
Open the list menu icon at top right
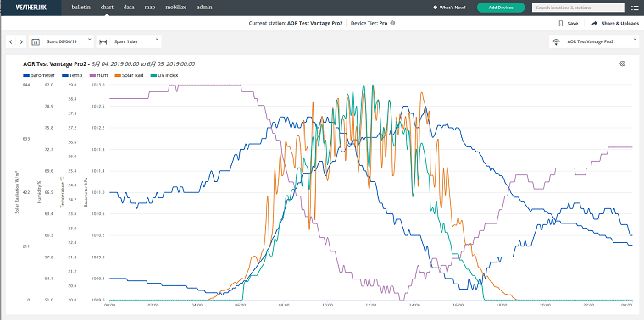tap(634, 8)
